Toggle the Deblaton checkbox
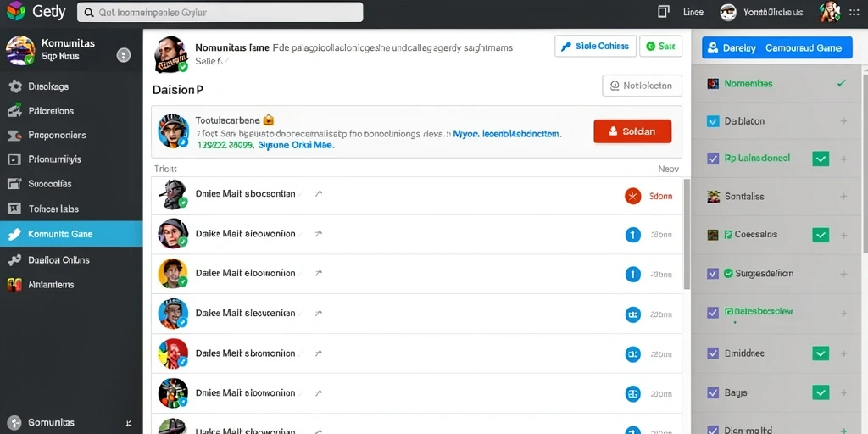868x434 pixels. point(714,120)
